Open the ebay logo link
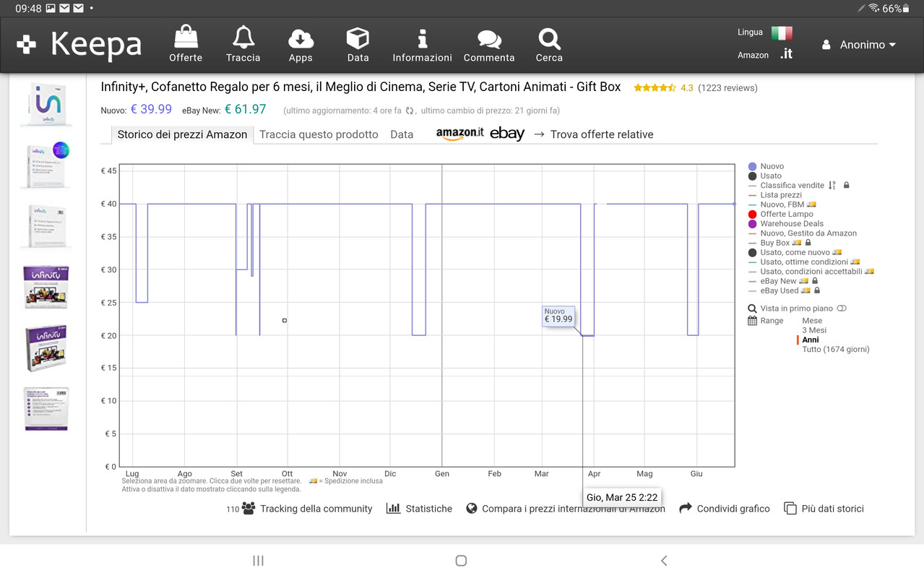Image resolution: width=924 pixels, height=578 pixels. coord(507,134)
